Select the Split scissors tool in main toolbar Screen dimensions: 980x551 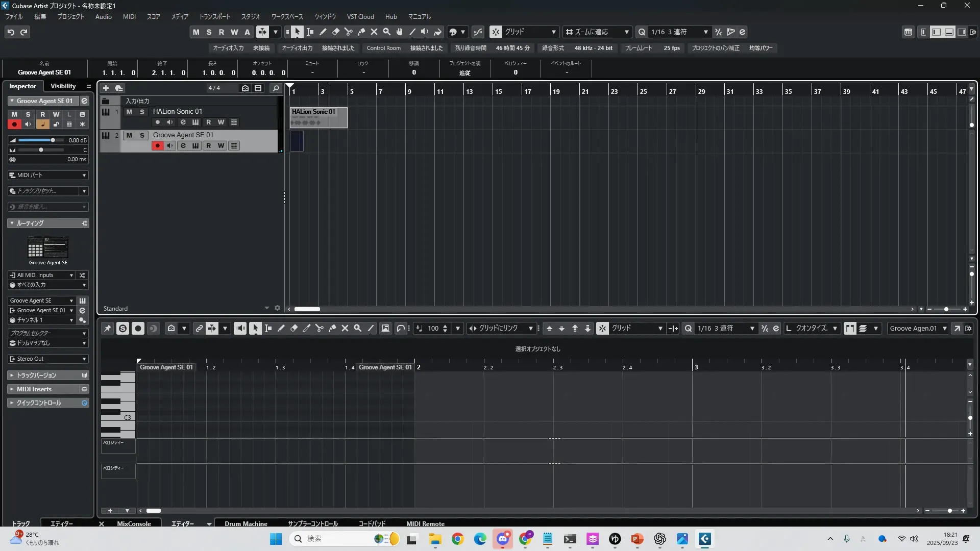349,32
